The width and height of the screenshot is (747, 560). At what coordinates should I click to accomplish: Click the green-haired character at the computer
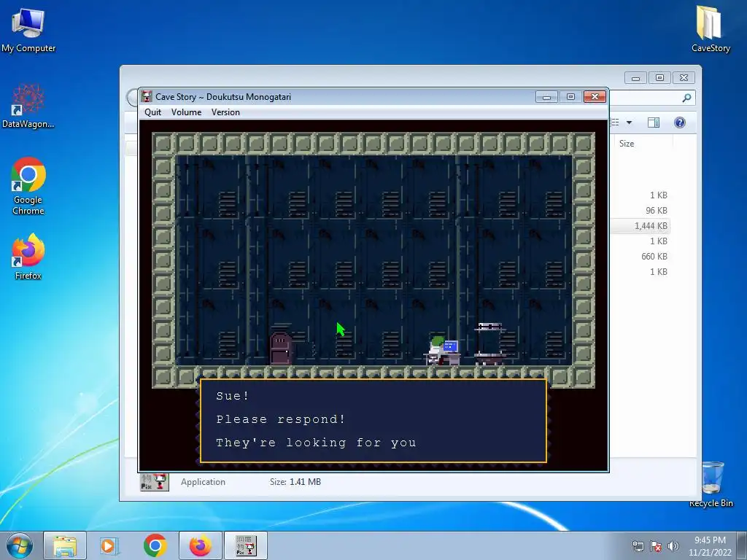[x=436, y=350]
